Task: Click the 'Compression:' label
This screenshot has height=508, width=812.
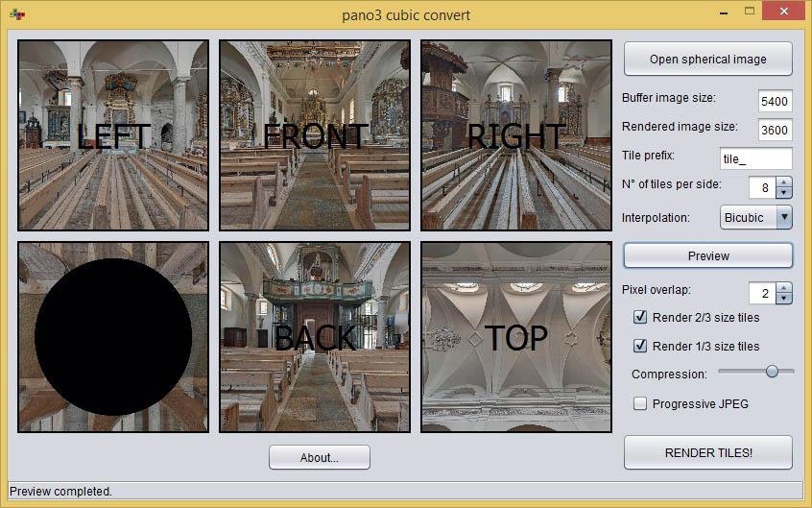Action: pyautogui.click(x=669, y=375)
